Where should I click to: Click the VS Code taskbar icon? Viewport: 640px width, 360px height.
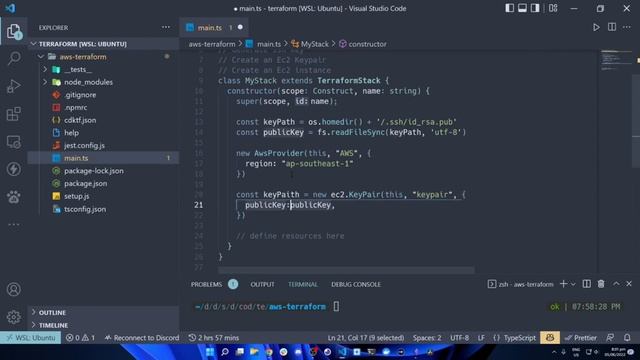click(x=342, y=352)
